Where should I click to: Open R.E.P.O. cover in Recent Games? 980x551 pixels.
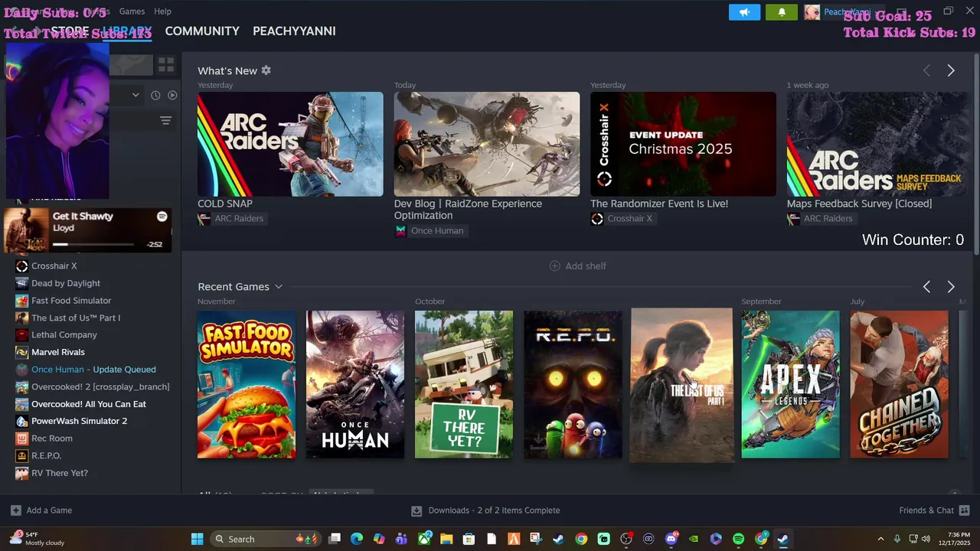coord(573,384)
